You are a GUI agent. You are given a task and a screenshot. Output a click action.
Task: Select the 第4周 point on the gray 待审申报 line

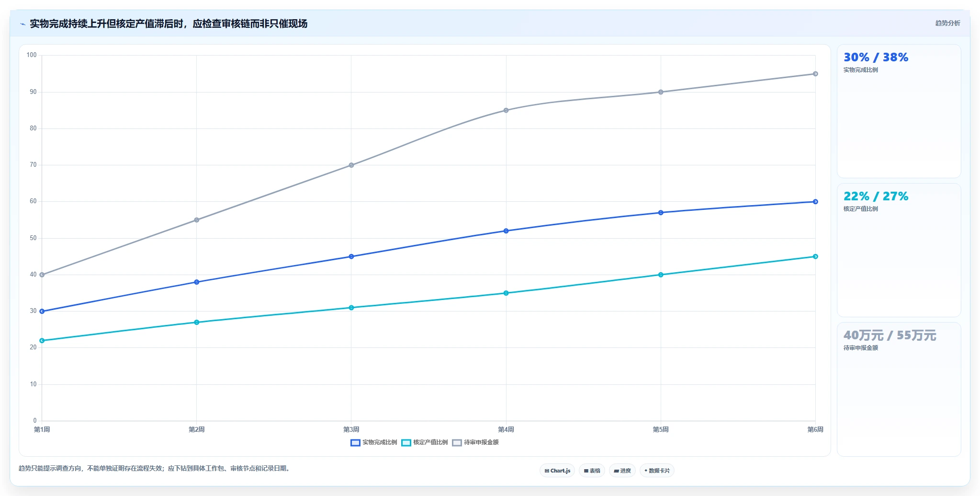[x=506, y=110]
